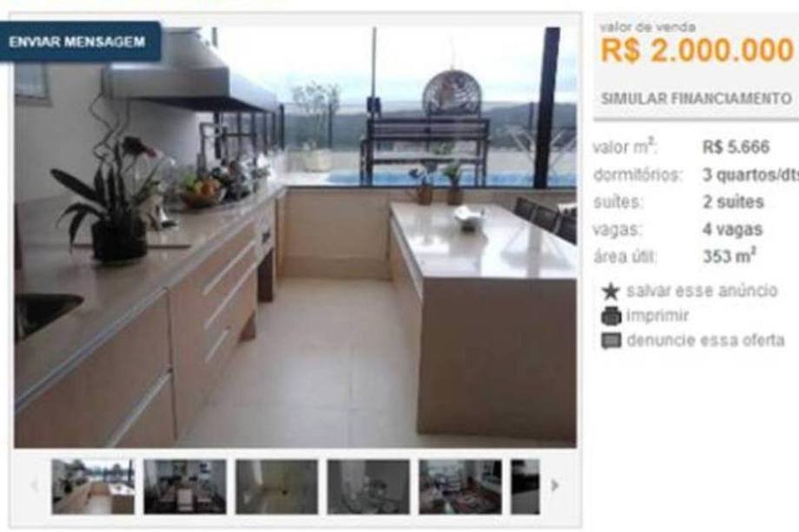Click the salvar esse anúncio link

point(702,291)
